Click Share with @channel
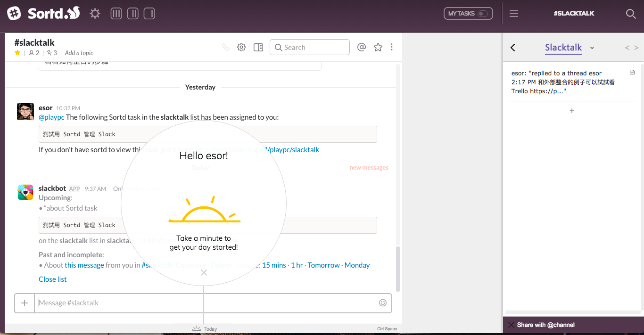644x335 pixels. (x=545, y=325)
